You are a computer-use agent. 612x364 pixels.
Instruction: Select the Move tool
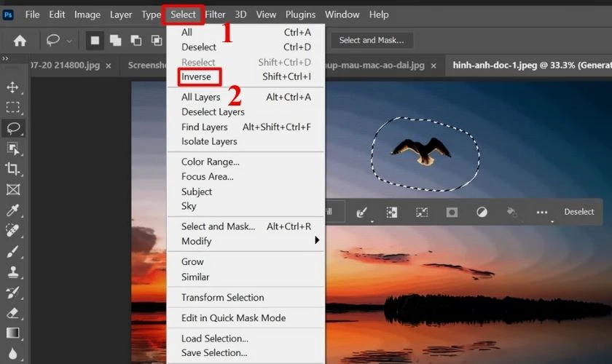pyautogui.click(x=12, y=87)
